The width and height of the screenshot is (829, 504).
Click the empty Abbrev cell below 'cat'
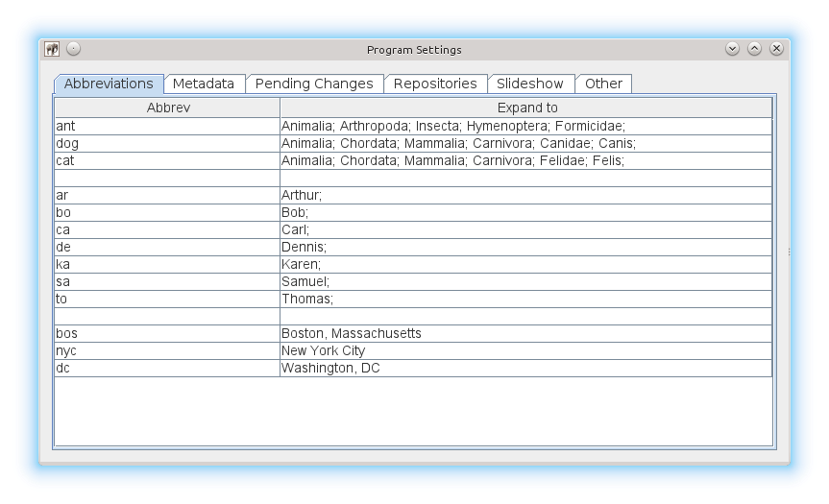pyautogui.click(x=167, y=178)
